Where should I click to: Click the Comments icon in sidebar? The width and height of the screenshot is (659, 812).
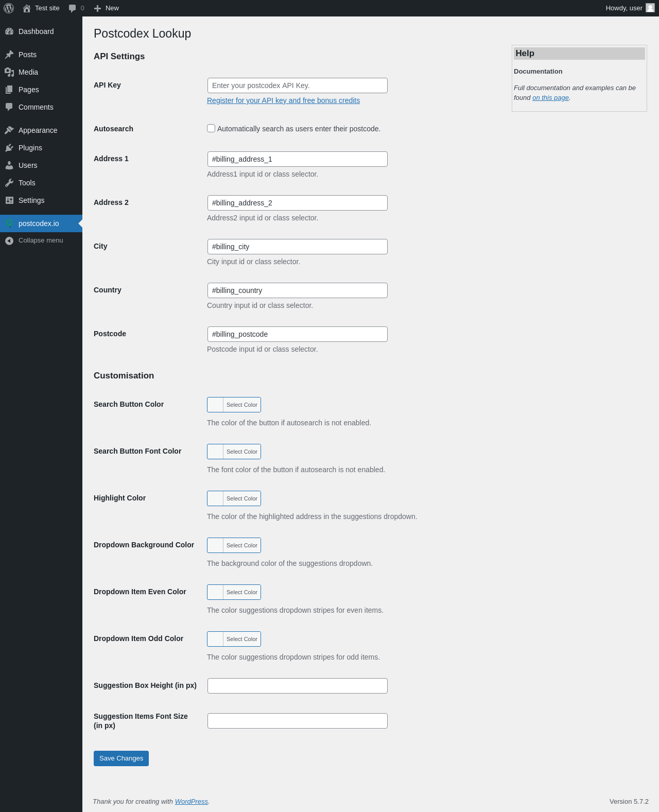[9, 107]
